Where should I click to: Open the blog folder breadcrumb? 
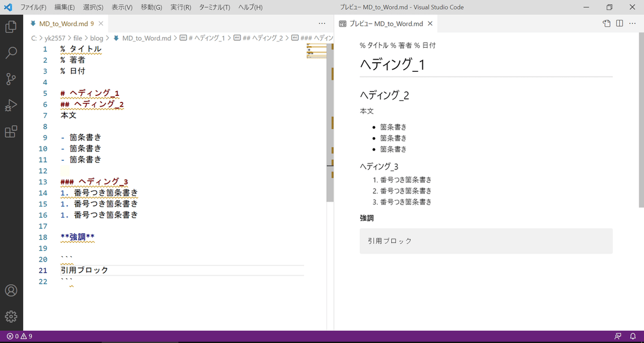pos(96,37)
